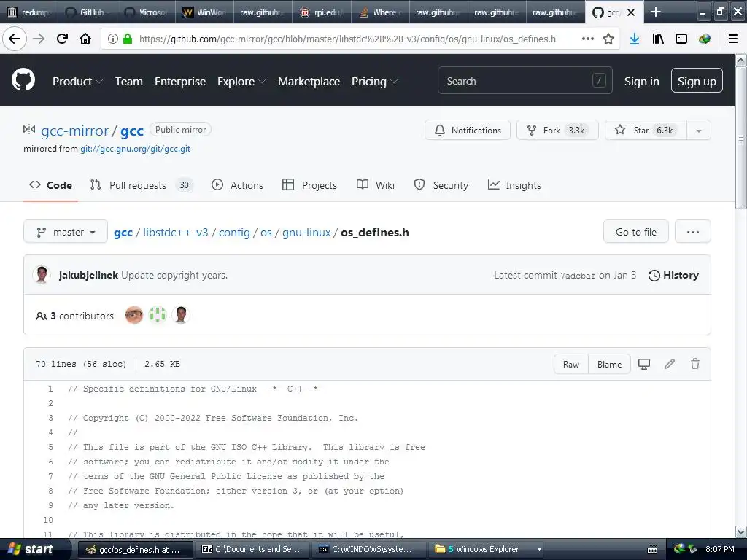Click the Sign in link
Screen dimensions: 747x560
[642, 82]
